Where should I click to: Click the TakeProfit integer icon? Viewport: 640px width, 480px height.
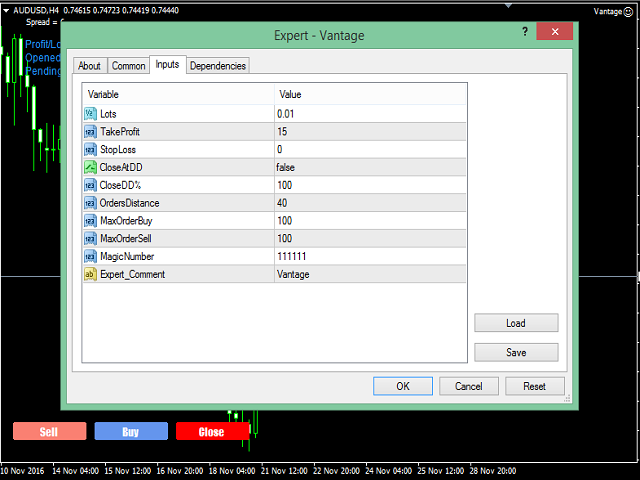click(x=90, y=132)
